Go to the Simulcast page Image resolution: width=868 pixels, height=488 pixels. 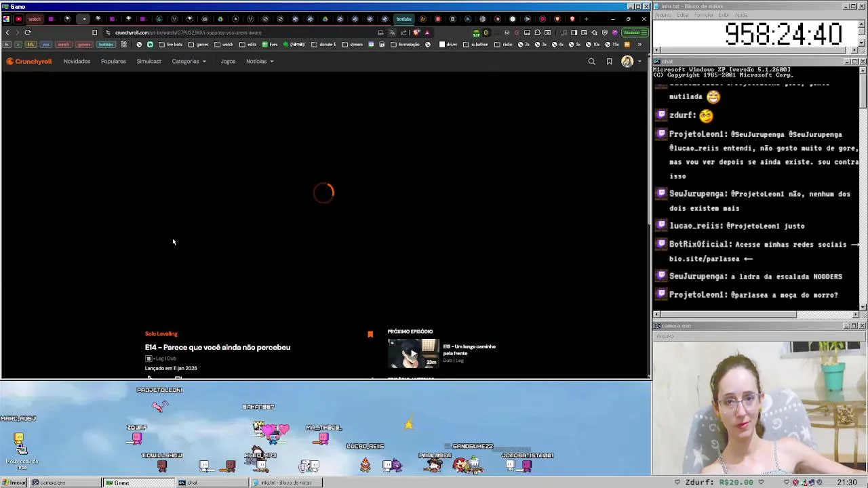click(149, 62)
